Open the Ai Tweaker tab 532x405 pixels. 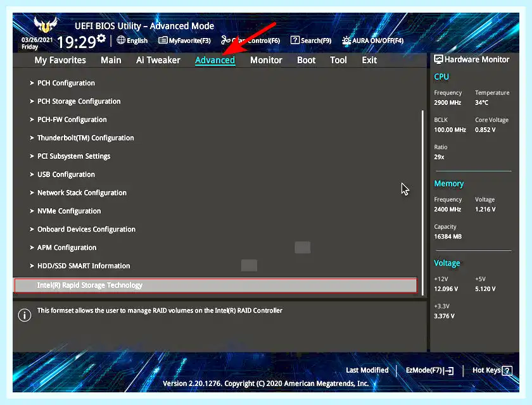pos(158,60)
